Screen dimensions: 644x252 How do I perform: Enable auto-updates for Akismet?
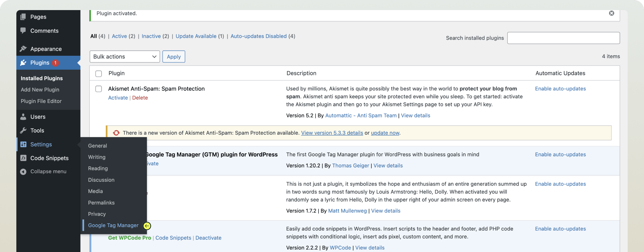tap(560, 89)
